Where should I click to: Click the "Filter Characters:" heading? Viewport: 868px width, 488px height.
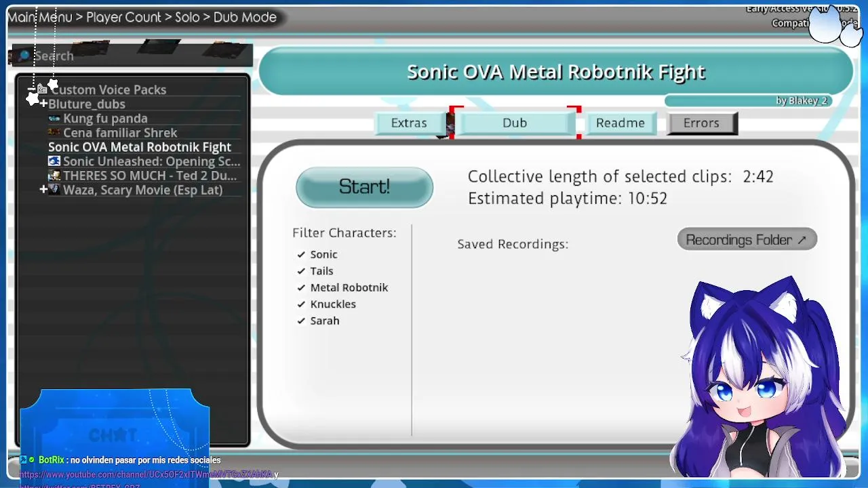pyautogui.click(x=344, y=233)
